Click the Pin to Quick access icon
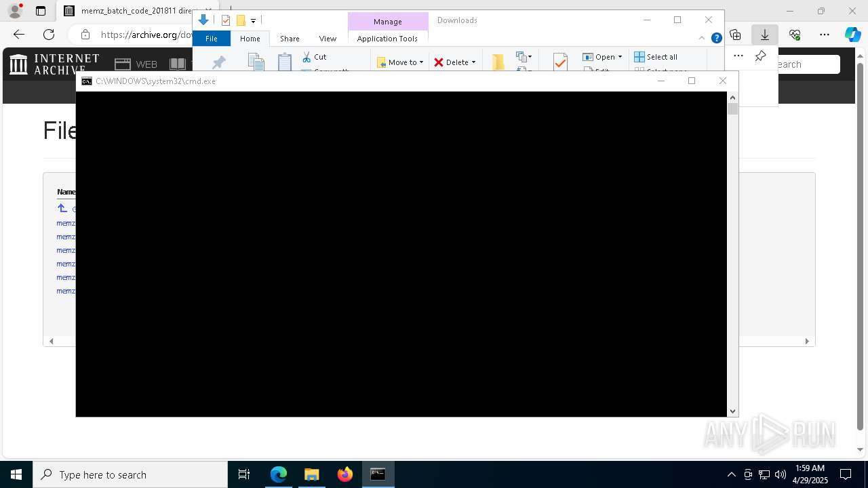This screenshot has width=868, height=488. [218, 63]
